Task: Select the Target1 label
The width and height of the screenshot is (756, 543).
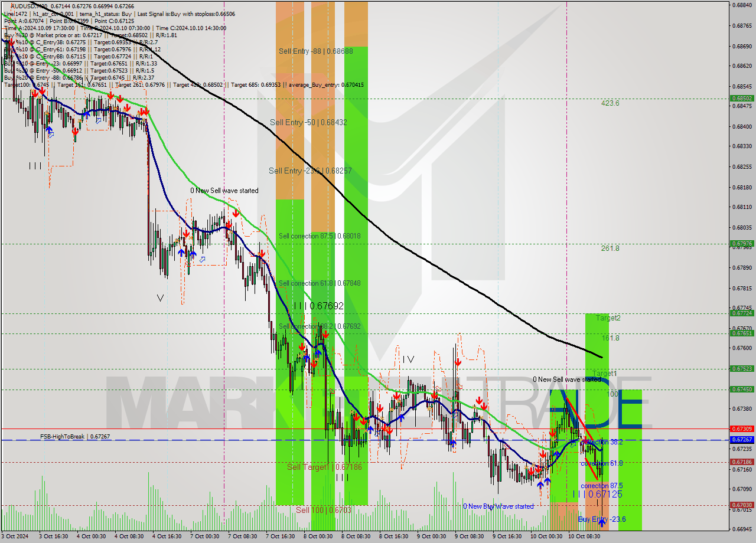Action: click(x=605, y=374)
